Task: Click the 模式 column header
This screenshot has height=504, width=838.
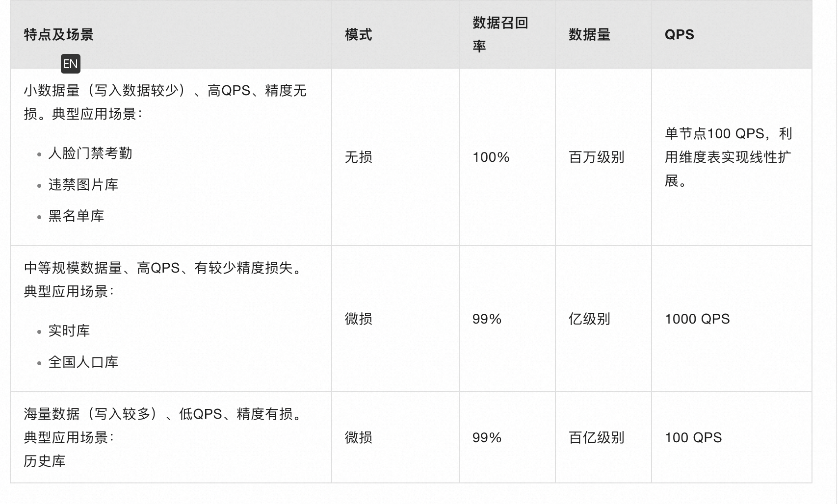Action: (358, 35)
